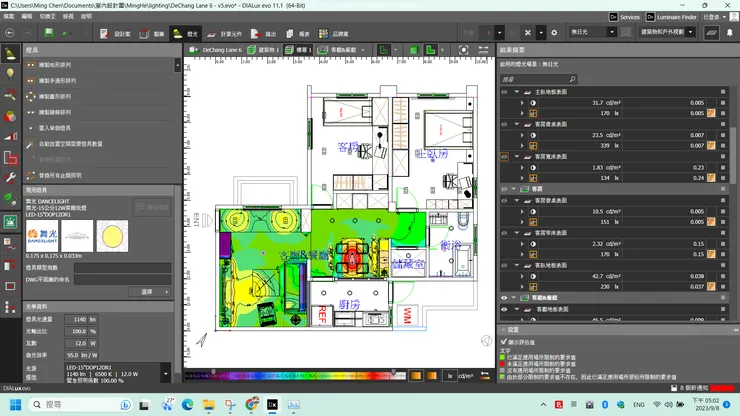The image size is (740, 416).
Task: Select 繪製圓形排列 circular arrangement tool
Action: (55, 97)
